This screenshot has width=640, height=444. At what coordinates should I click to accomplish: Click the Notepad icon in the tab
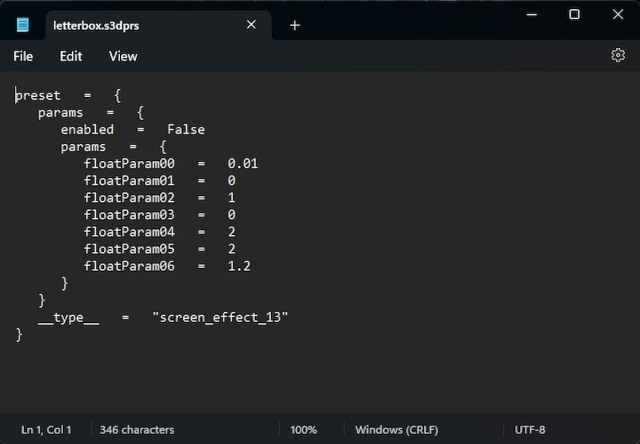pyautogui.click(x=23, y=25)
